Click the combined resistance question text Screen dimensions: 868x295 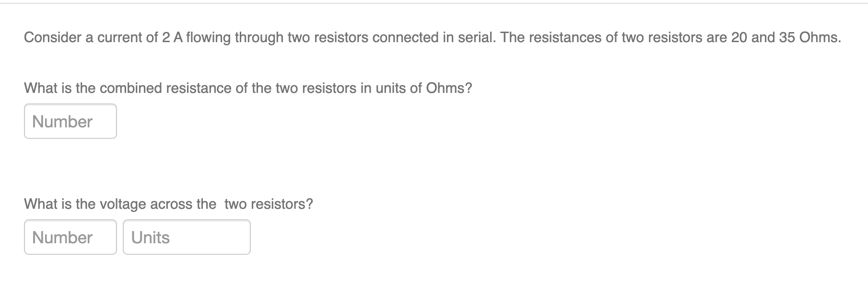[x=247, y=88]
